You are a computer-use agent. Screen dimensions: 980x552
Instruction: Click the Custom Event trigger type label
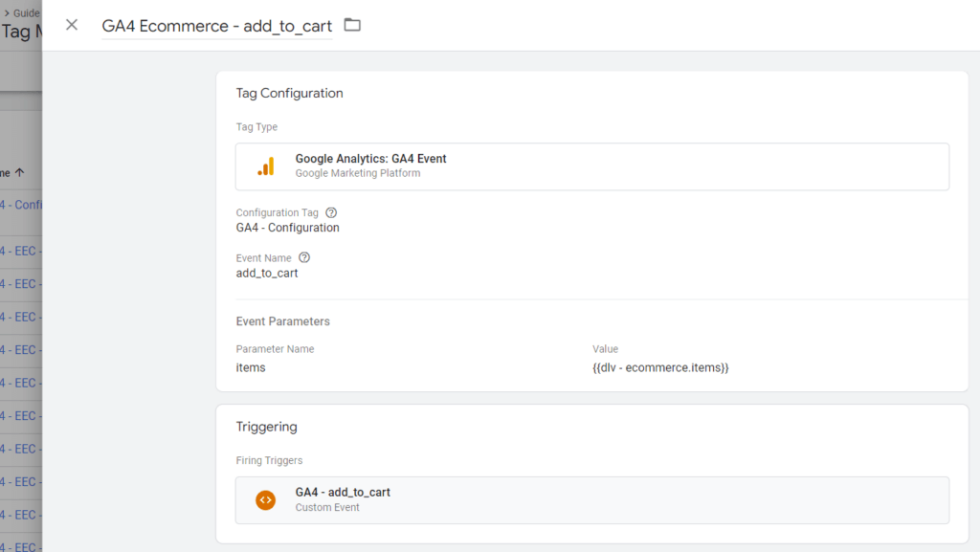[x=327, y=508]
